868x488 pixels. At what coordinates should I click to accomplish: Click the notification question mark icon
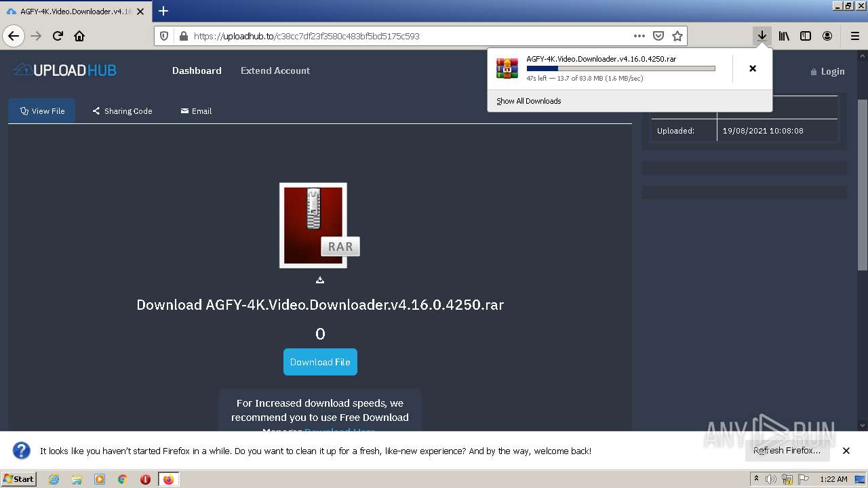(x=22, y=451)
